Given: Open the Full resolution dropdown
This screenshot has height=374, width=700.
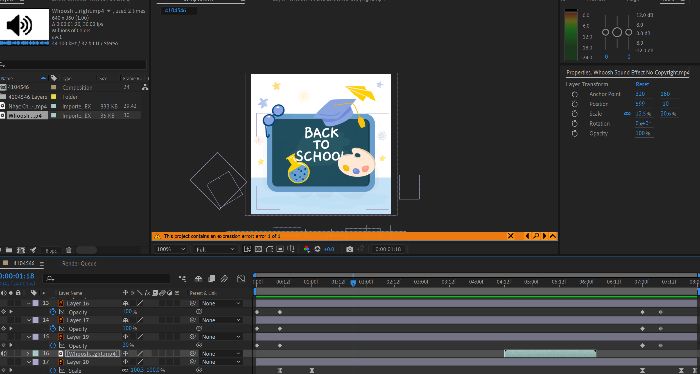Looking at the screenshot, I should (x=215, y=249).
